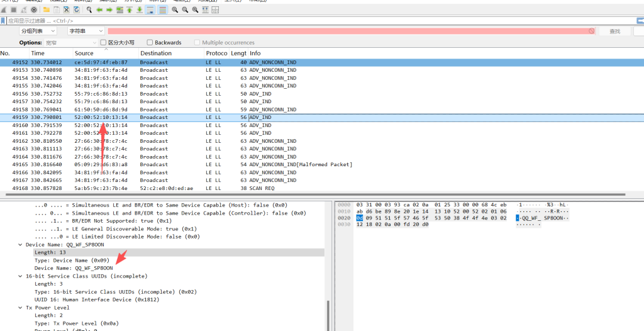Image resolution: width=644 pixels, height=331 pixels.
Task: Go to next packet green arrow
Action: pyautogui.click(x=109, y=10)
